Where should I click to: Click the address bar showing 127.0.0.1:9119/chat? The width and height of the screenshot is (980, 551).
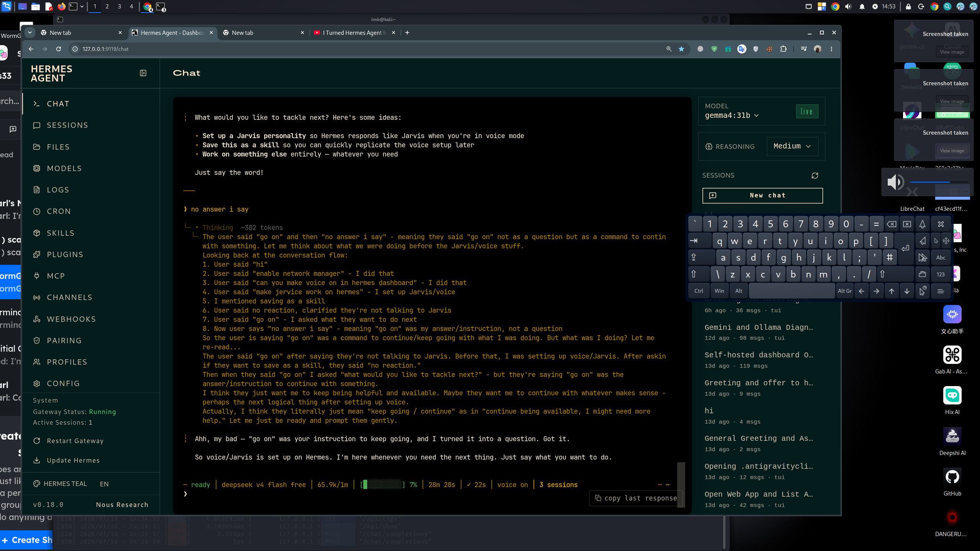click(367, 49)
